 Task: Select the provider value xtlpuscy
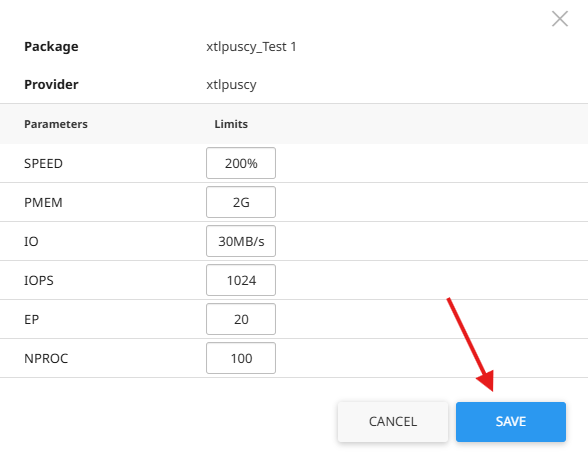click(x=231, y=85)
